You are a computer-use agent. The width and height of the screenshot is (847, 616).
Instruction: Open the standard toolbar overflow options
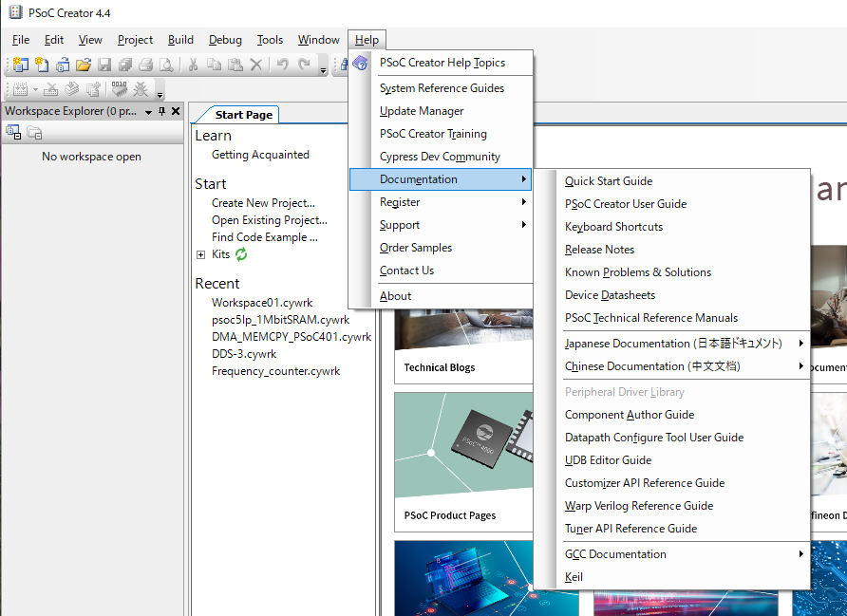(x=323, y=69)
